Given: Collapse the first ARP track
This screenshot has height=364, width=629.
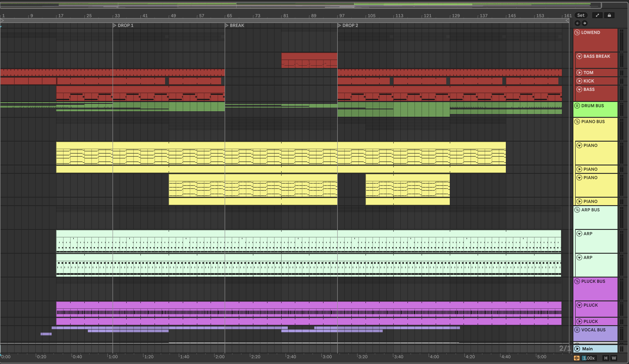Looking at the screenshot, I should pos(579,234).
